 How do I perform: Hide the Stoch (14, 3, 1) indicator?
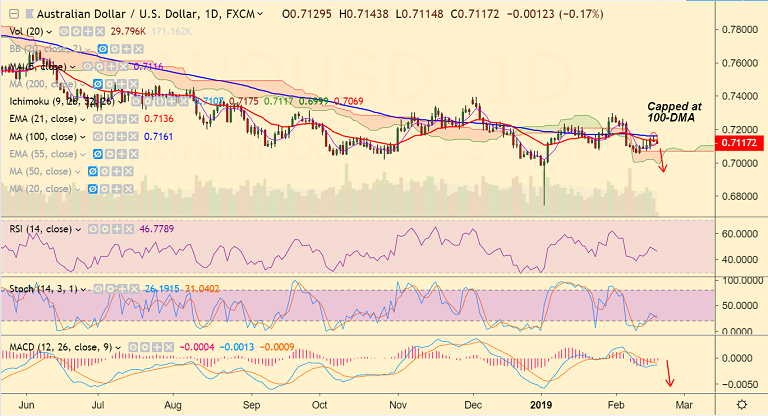coord(98,289)
